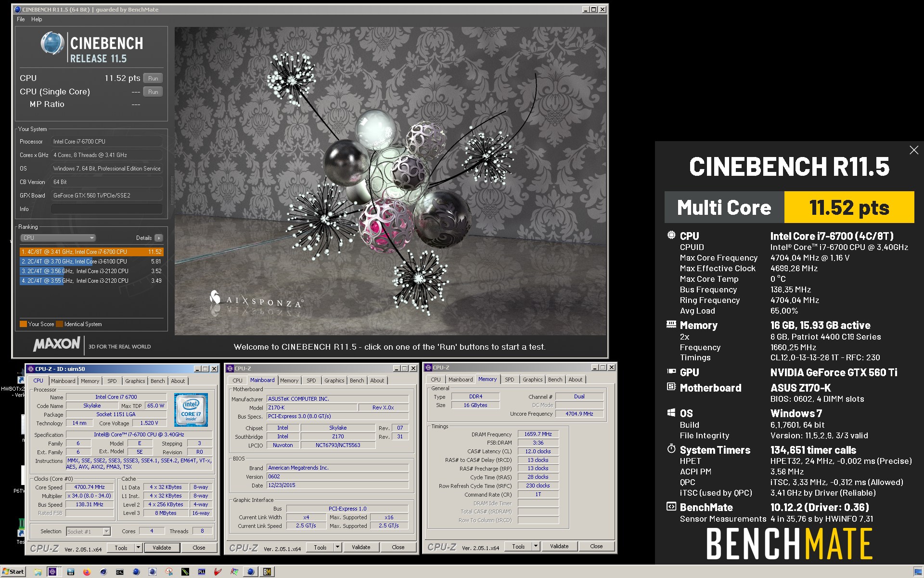924x578 pixels.
Task: Click Validate in middle CPU-Z Mainboard window
Action: [361, 547]
